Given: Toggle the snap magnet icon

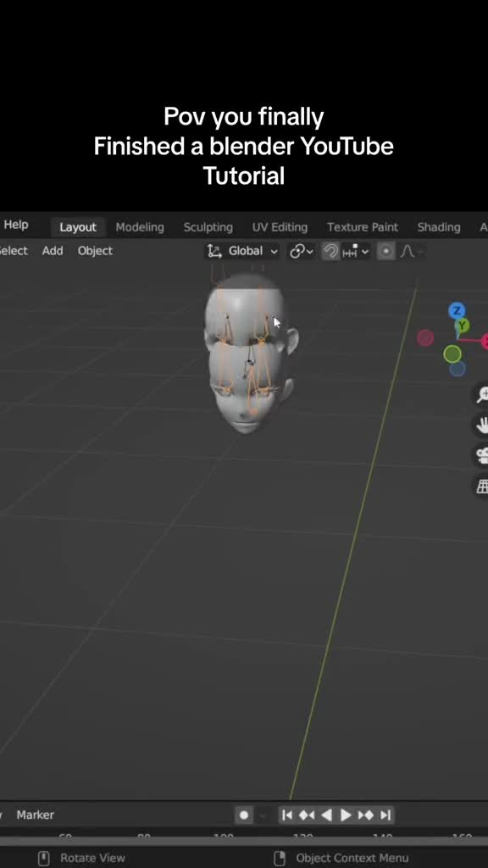Looking at the screenshot, I should point(331,252).
